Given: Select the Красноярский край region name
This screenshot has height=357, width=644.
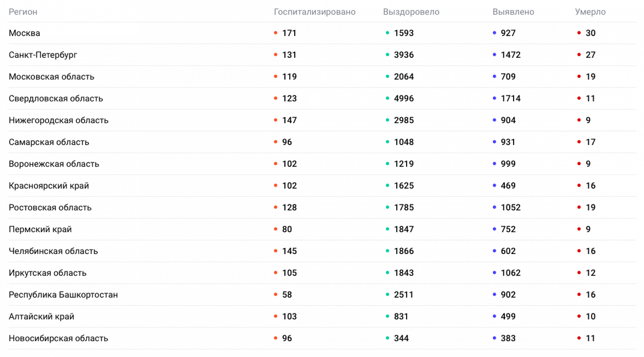Looking at the screenshot, I should click(49, 186).
